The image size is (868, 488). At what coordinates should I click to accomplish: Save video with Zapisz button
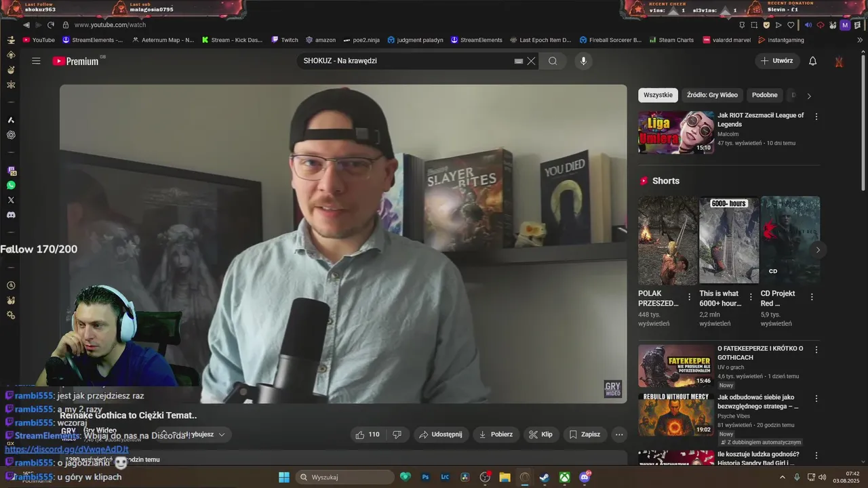[585, 434]
